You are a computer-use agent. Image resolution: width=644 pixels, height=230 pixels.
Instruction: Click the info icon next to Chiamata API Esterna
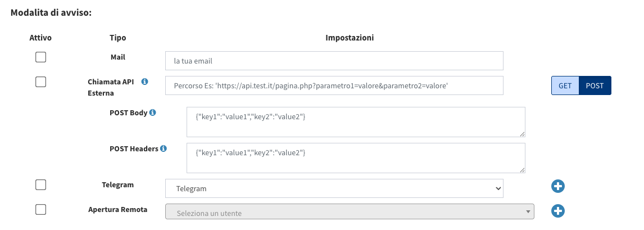point(144,82)
